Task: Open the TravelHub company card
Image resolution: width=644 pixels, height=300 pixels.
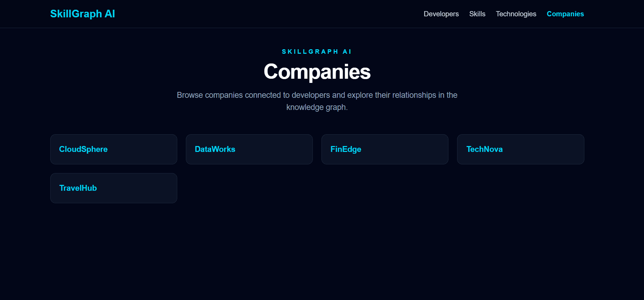Action: tap(114, 188)
